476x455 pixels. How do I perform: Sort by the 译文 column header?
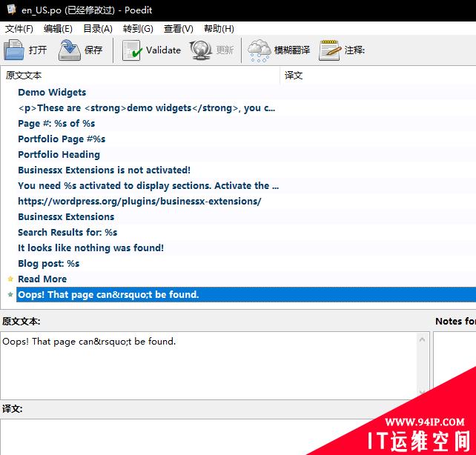(x=378, y=76)
